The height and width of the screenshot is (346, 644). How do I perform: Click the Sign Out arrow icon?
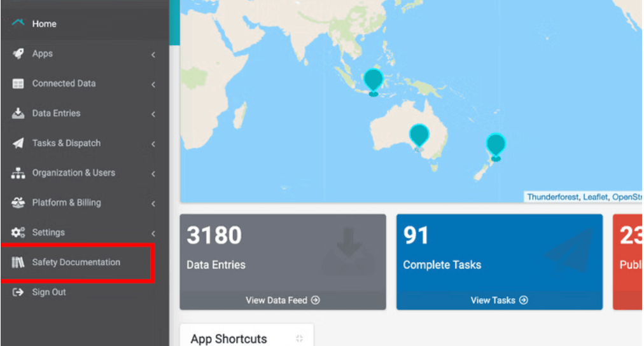pos(18,293)
